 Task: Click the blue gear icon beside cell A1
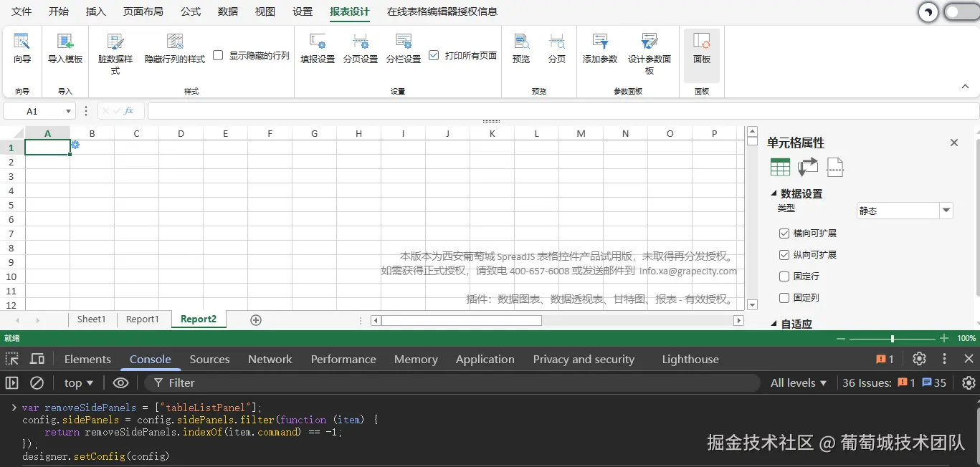click(75, 145)
